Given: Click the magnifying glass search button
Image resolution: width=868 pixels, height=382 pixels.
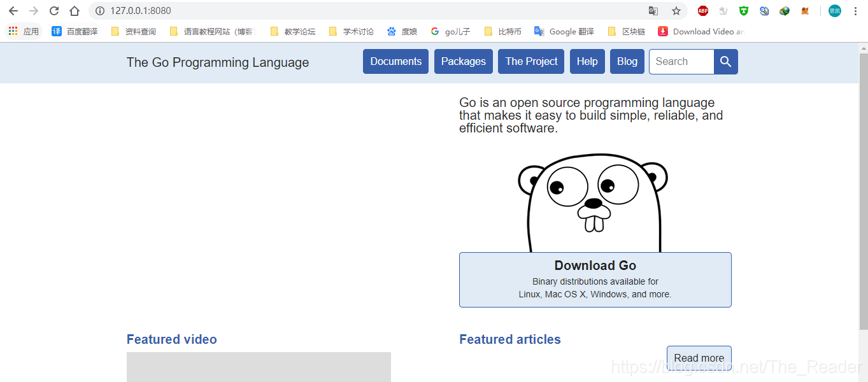Looking at the screenshot, I should [726, 62].
